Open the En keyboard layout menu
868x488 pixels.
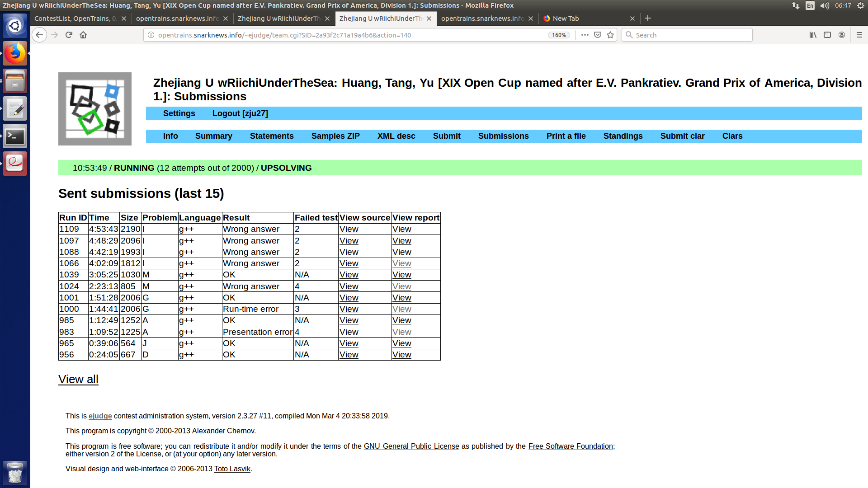[810, 5]
